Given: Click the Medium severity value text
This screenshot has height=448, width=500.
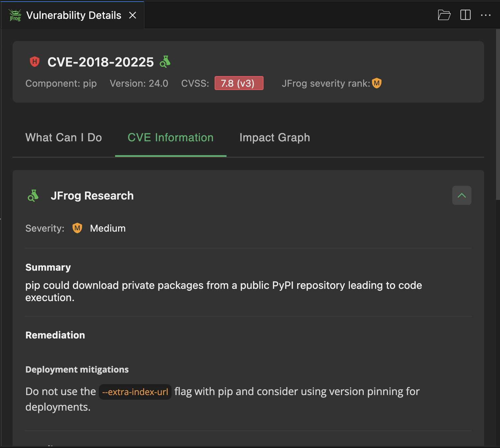Looking at the screenshot, I should 108,228.
